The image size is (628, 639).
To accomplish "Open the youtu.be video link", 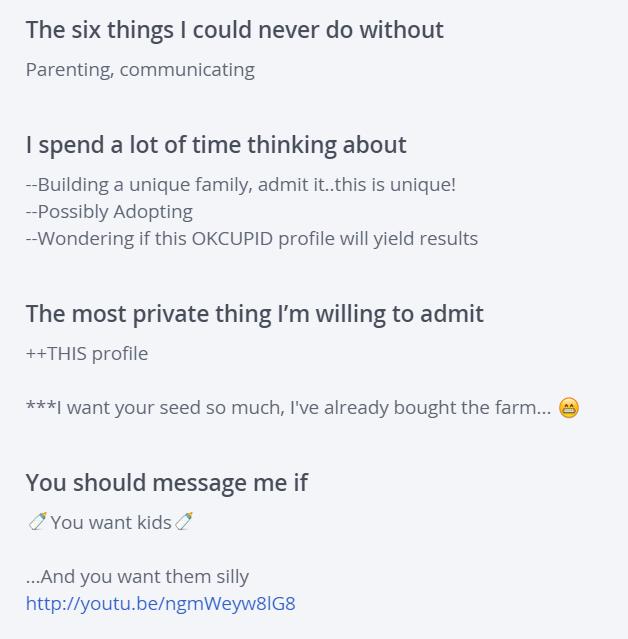I will [160, 603].
